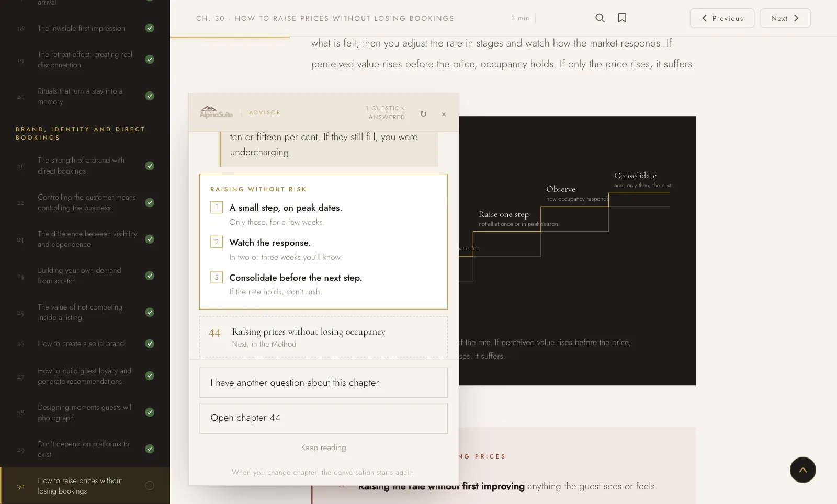Image resolution: width=837 pixels, height=504 pixels.
Task: Toggle checkmark for 'How to create a solid brand'
Action: [x=150, y=343]
